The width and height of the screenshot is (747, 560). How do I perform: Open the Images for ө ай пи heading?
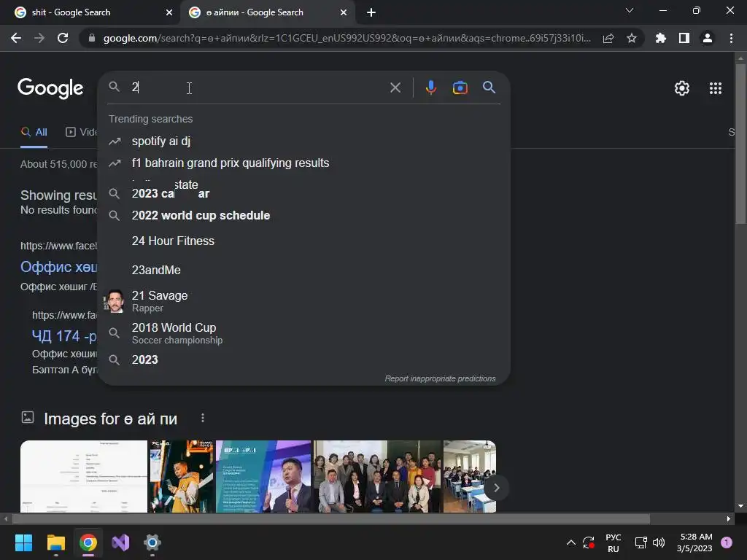[x=111, y=419]
